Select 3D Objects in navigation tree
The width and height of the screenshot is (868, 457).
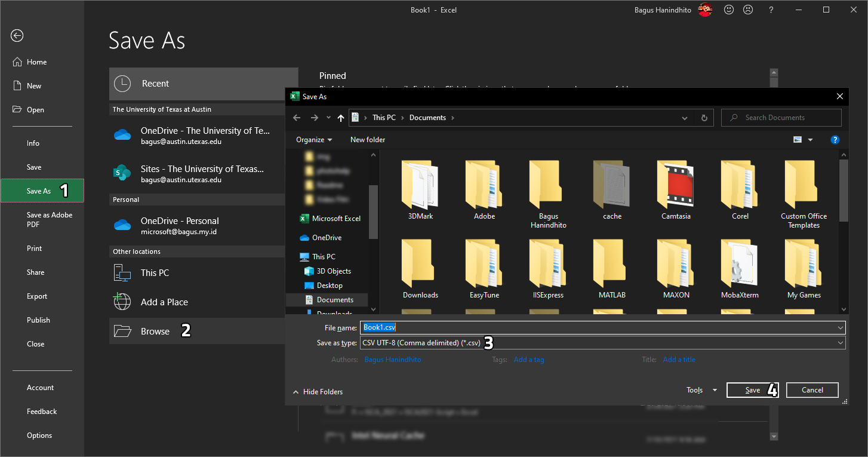click(329, 271)
